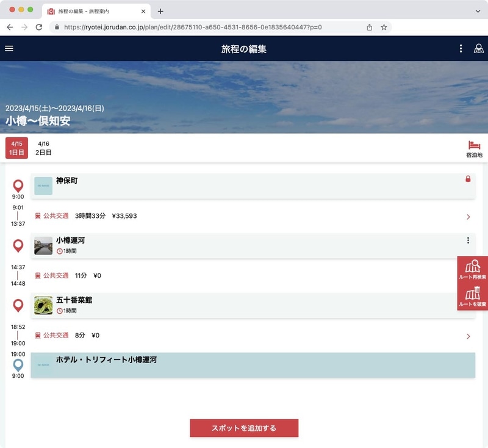Click the 小樽〜倶知安 trip title
Image resolution: width=488 pixels, height=448 pixels.
coord(38,121)
